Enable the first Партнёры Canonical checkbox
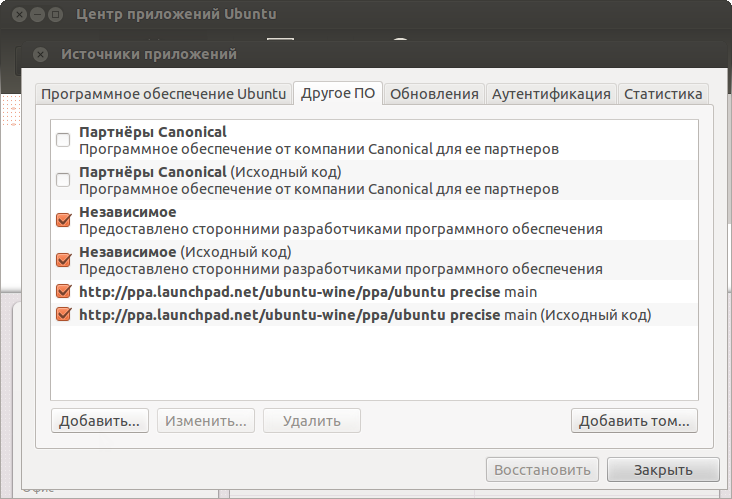This screenshot has height=499, width=732. pos(63,140)
